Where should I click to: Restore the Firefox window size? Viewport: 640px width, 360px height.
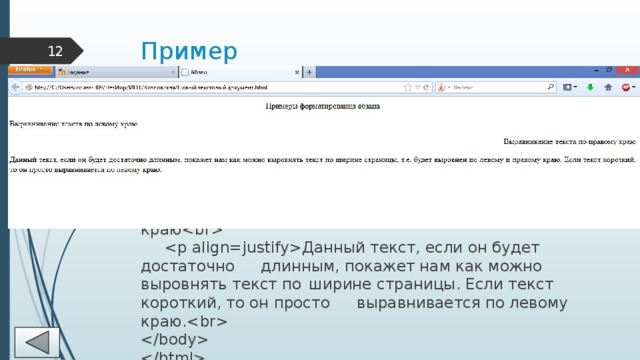[609, 70]
